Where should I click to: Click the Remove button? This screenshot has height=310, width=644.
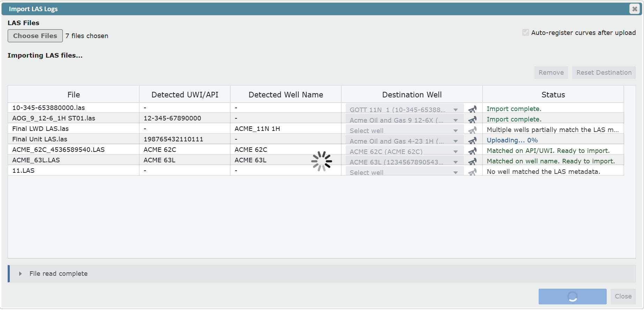(x=551, y=73)
